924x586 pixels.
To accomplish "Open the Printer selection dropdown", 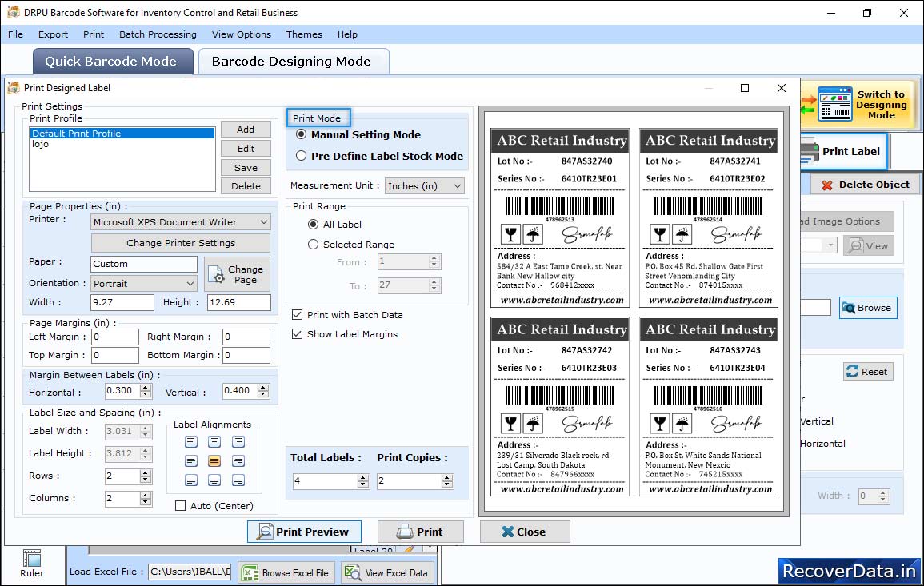I will point(181,222).
